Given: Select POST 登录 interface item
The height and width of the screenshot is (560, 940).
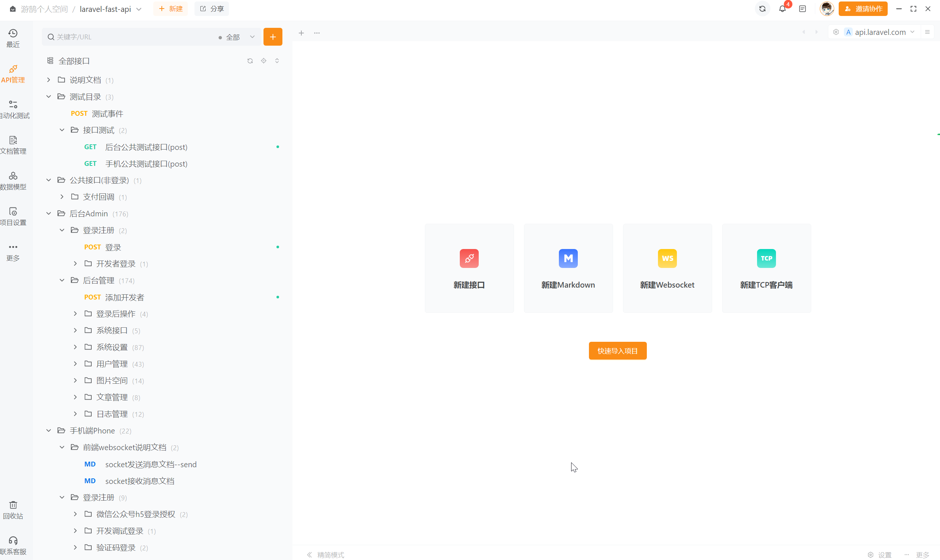Looking at the screenshot, I should point(113,247).
